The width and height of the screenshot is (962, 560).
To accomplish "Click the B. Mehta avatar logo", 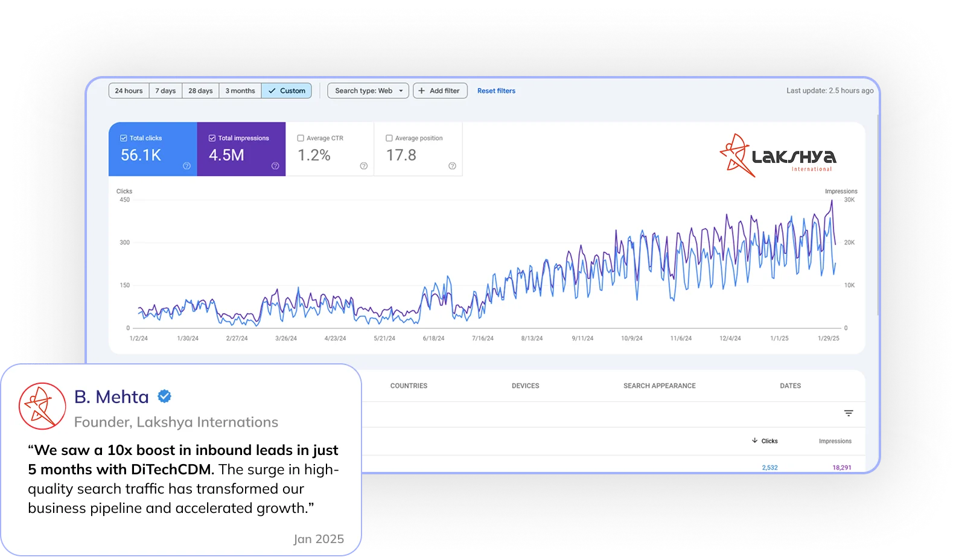I will [x=42, y=406].
